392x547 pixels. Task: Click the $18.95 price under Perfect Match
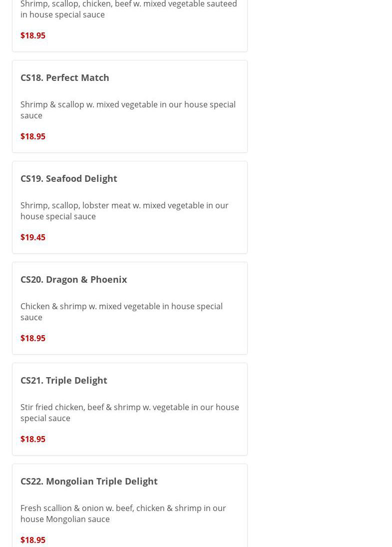[x=33, y=136]
